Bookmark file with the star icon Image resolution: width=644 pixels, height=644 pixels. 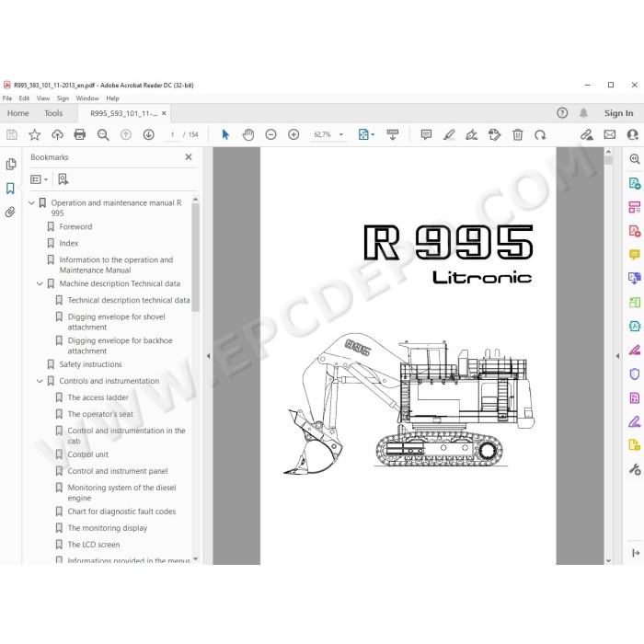[35, 134]
